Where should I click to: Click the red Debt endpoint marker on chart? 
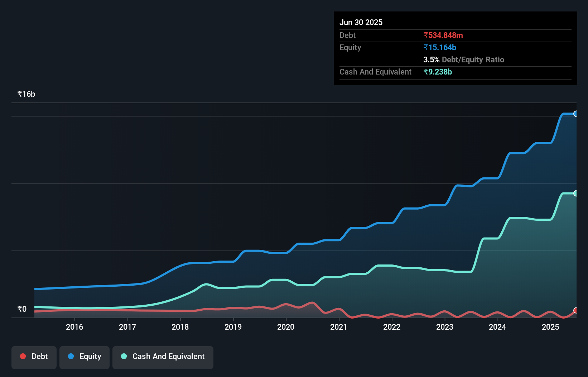point(576,310)
